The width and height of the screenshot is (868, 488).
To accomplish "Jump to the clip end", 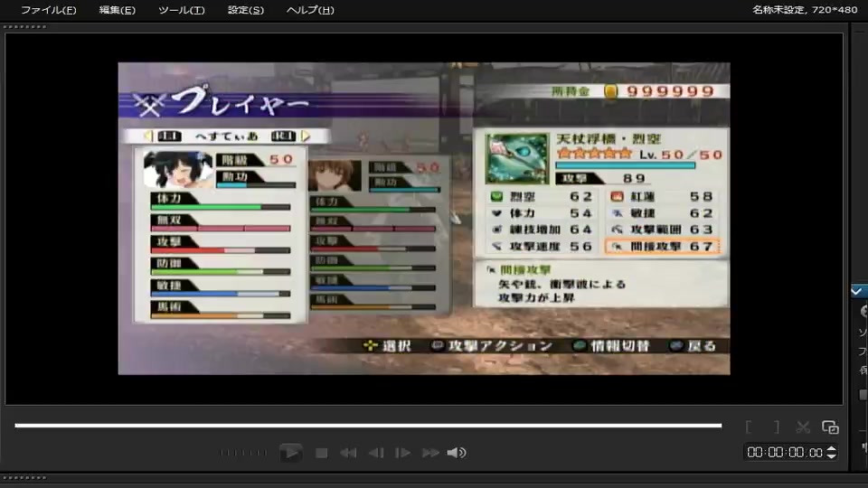I will tap(430, 453).
